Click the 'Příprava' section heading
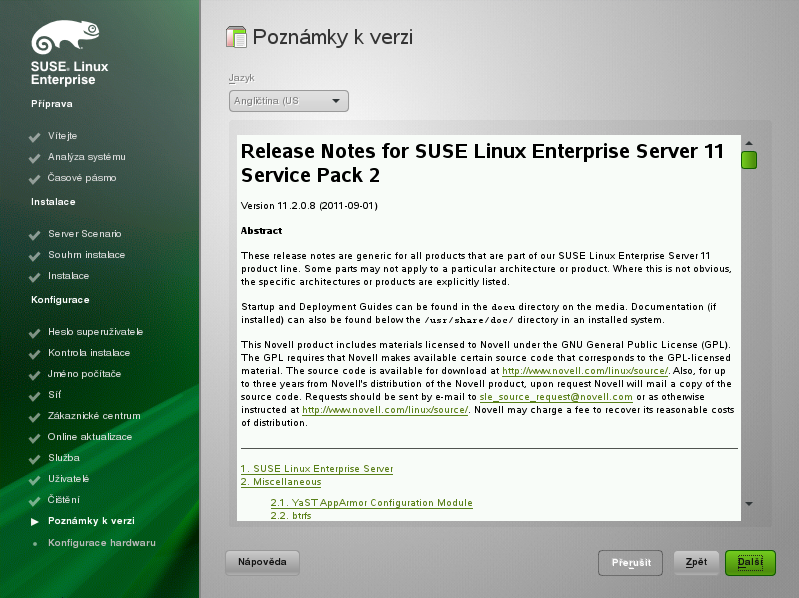The image size is (799, 598). click(51, 104)
